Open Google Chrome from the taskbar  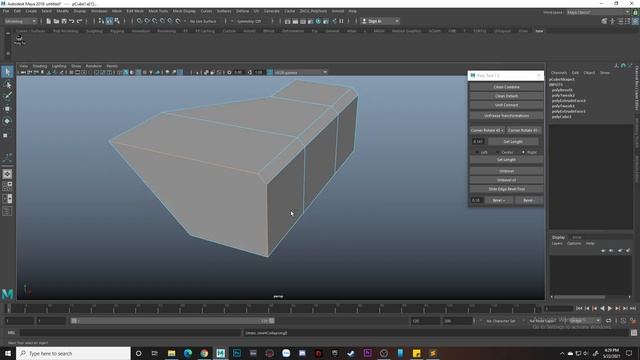click(204, 353)
